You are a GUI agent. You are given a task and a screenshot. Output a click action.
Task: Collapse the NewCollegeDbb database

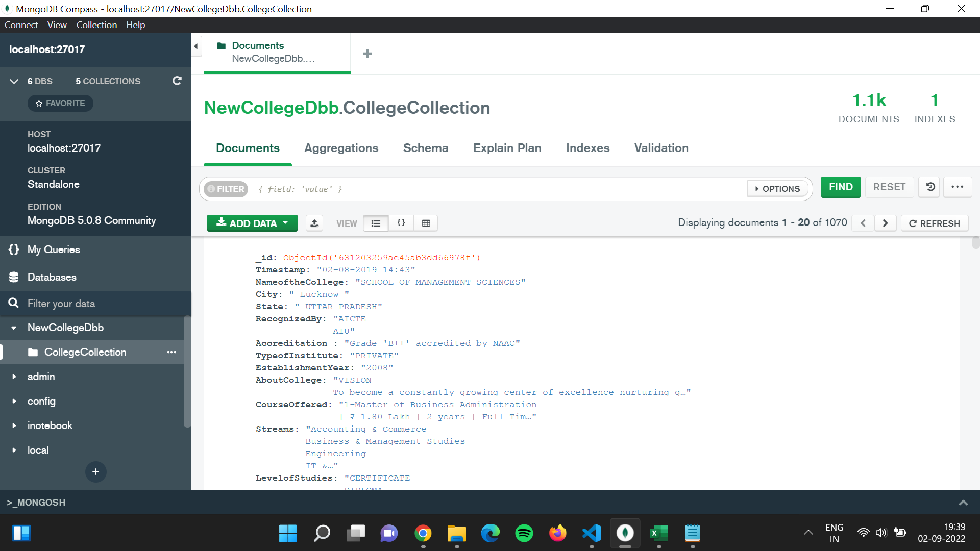click(14, 327)
